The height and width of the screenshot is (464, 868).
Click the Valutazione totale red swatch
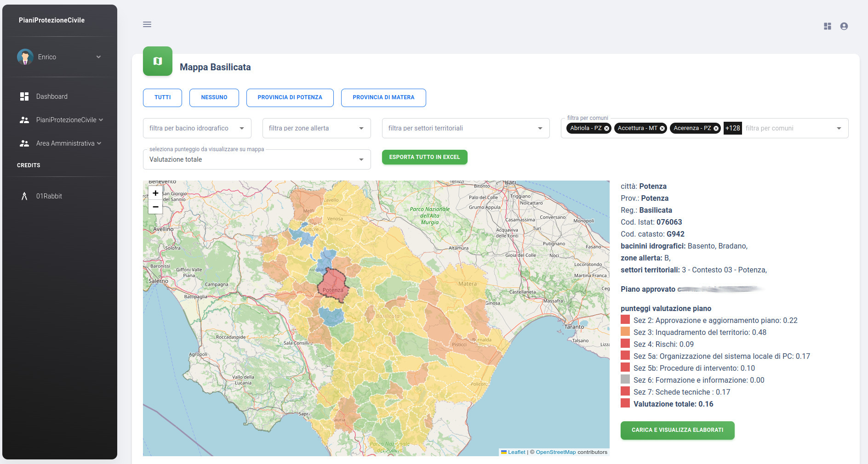click(625, 403)
